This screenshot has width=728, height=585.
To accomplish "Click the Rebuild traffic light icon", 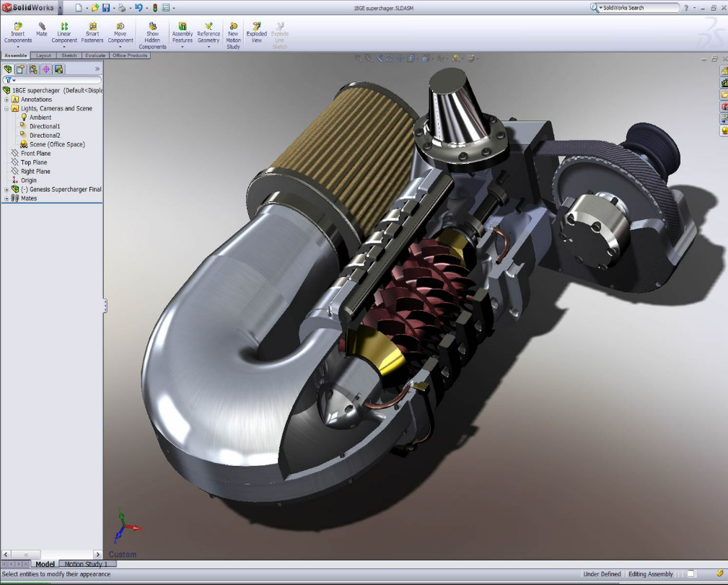I will coord(155,8).
